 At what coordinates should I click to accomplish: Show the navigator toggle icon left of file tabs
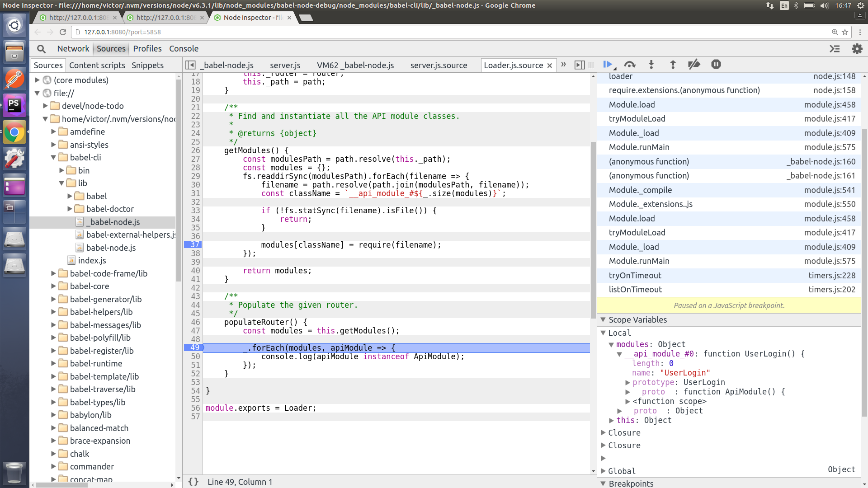coord(191,65)
